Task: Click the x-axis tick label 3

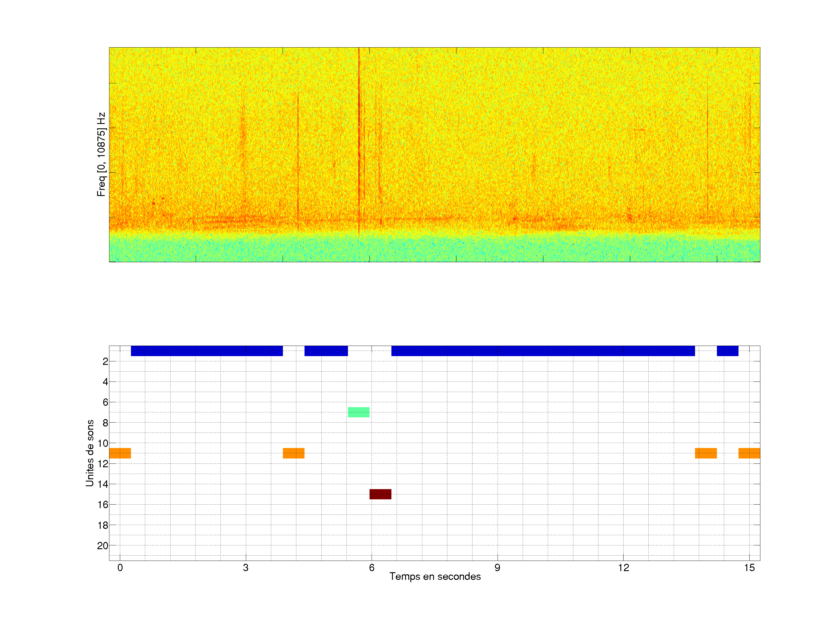Action: point(246,568)
